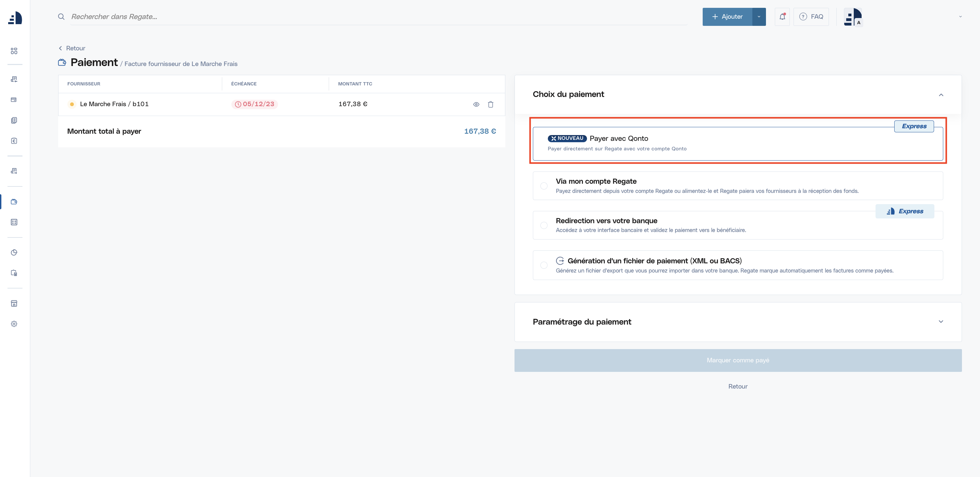Go back using the top Retour link
Screen dimensions: 980x477
click(72, 48)
